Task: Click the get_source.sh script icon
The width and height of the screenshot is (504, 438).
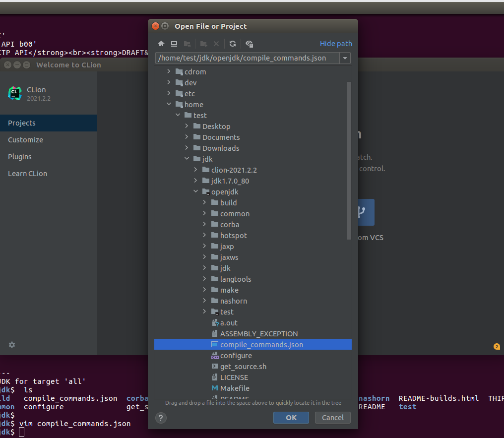Action: pos(215,367)
